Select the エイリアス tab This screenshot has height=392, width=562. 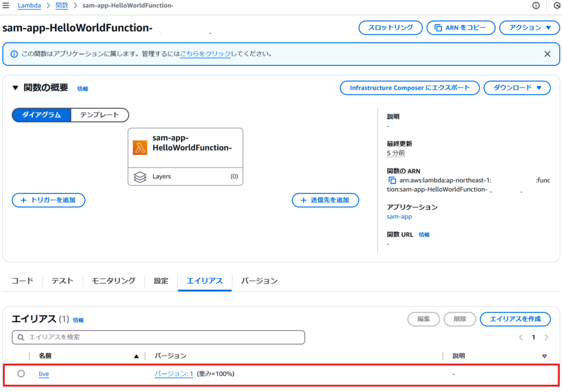(205, 281)
